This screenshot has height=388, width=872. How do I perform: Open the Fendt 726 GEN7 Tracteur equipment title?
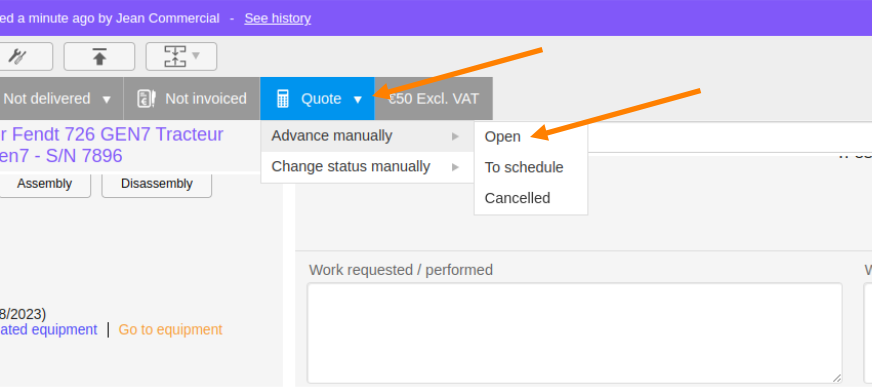click(x=111, y=145)
